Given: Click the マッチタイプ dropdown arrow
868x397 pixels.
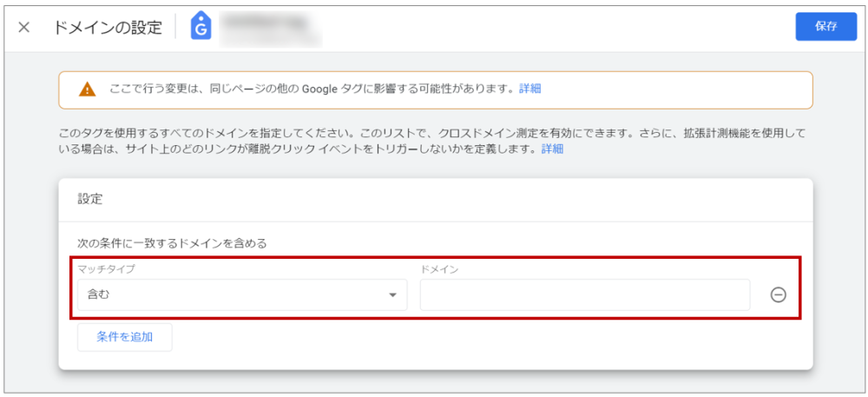Looking at the screenshot, I should pyautogui.click(x=391, y=295).
